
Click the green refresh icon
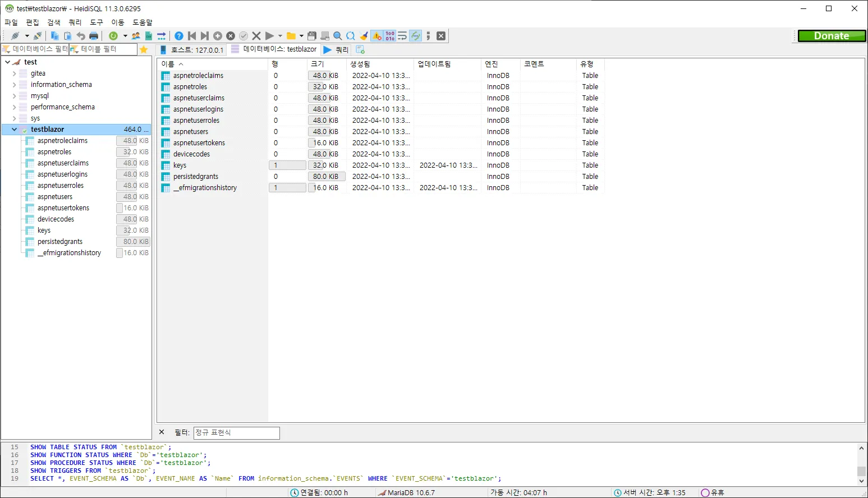(113, 36)
